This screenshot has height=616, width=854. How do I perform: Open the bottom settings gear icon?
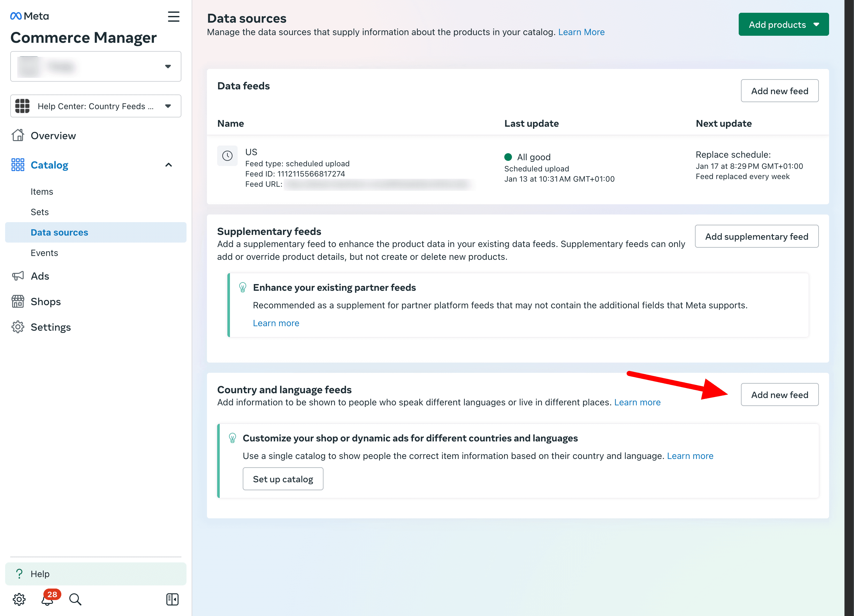pyautogui.click(x=19, y=599)
